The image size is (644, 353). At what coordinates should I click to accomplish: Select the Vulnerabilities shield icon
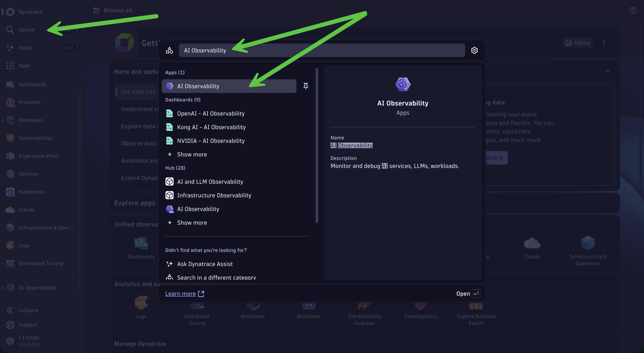pos(10,138)
